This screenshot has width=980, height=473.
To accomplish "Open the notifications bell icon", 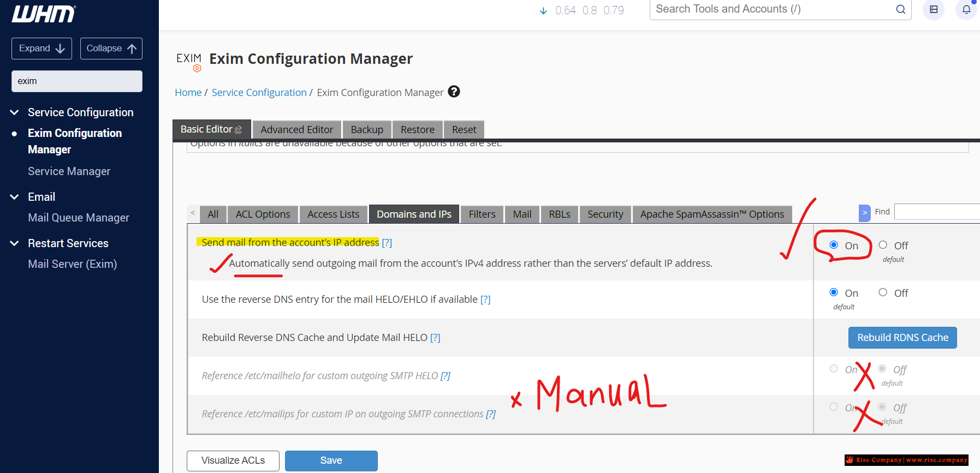I will coord(966,9).
